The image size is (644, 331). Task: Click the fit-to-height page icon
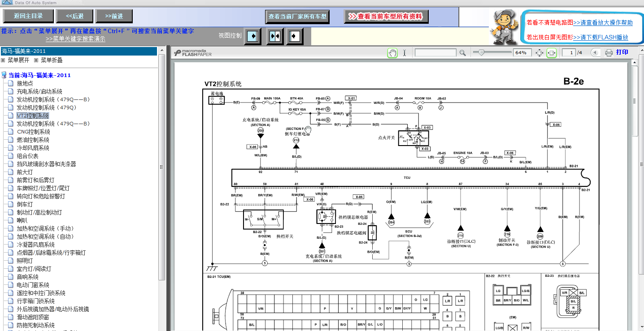coord(540,53)
